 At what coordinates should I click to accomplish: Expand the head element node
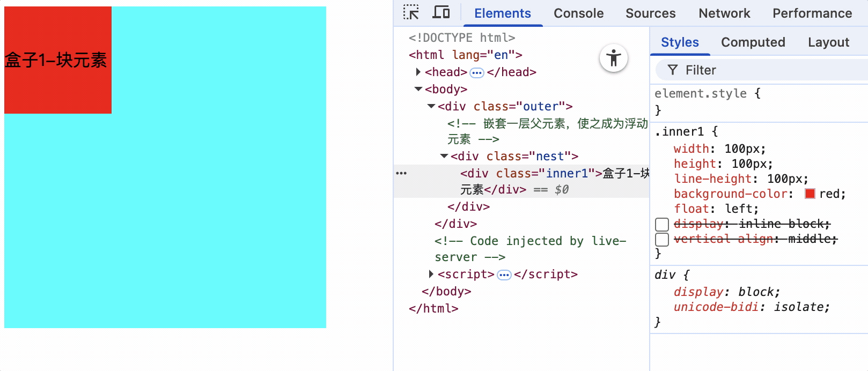point(418,72)
